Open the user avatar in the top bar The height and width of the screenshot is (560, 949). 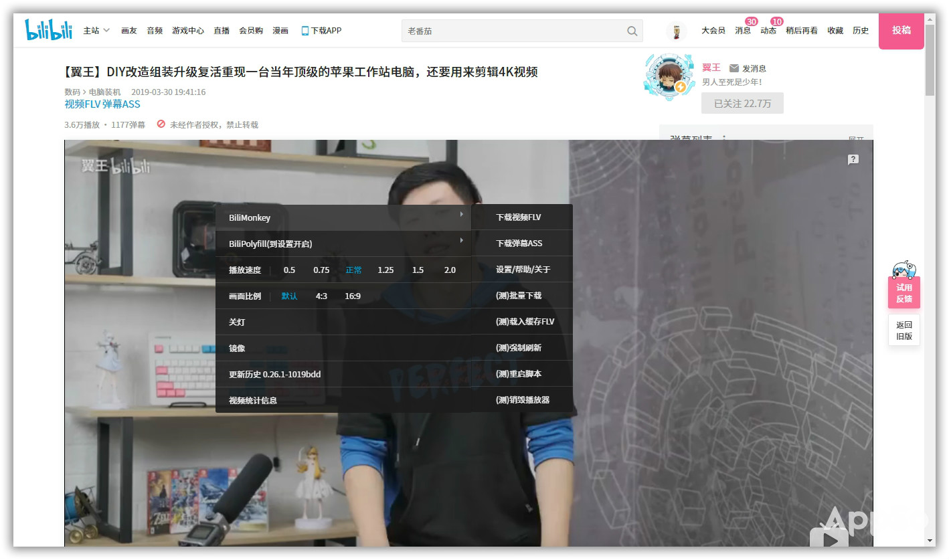[x=676, y=30]
